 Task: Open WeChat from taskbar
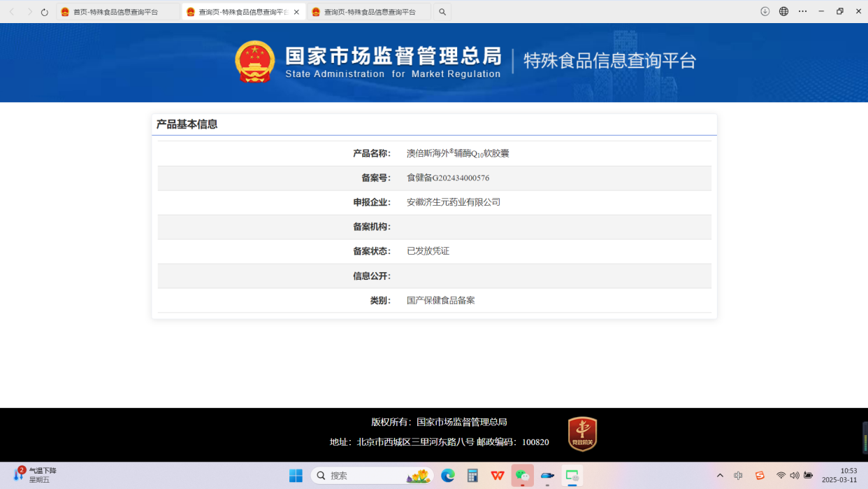pos(522,476)
